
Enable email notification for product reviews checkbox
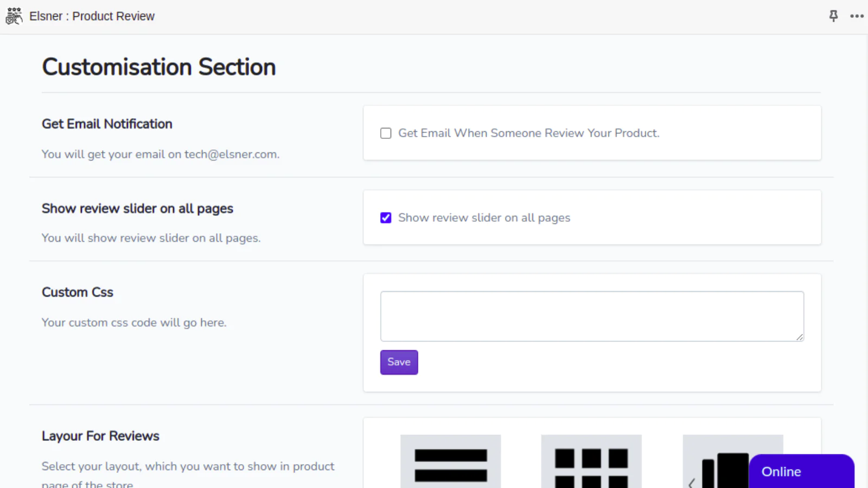[386, 133]
